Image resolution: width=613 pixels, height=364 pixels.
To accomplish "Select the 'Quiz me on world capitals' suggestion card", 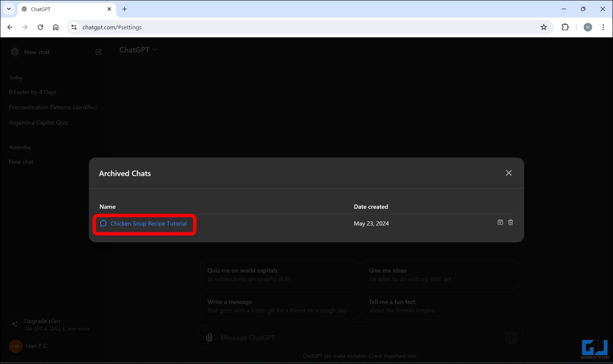I will point(278,274).
